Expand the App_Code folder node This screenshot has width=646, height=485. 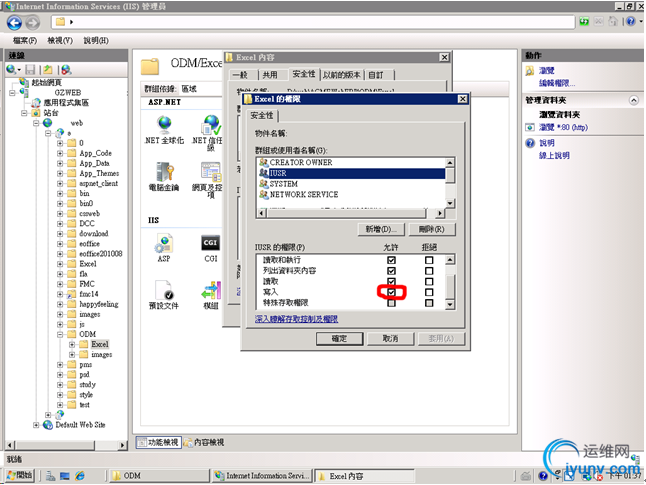click(60, 153)
